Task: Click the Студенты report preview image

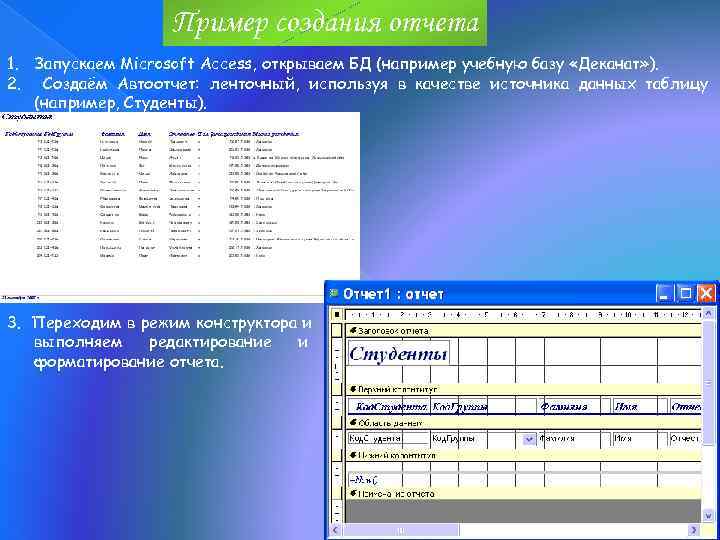Action: tap(180, 207)
